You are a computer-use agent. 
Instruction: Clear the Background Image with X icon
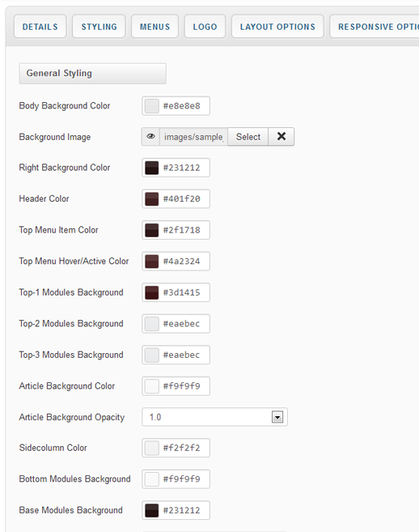281,137
